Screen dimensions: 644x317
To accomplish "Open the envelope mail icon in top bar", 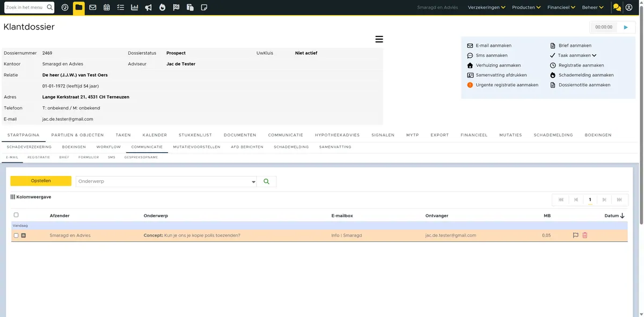I will [93, 8].
